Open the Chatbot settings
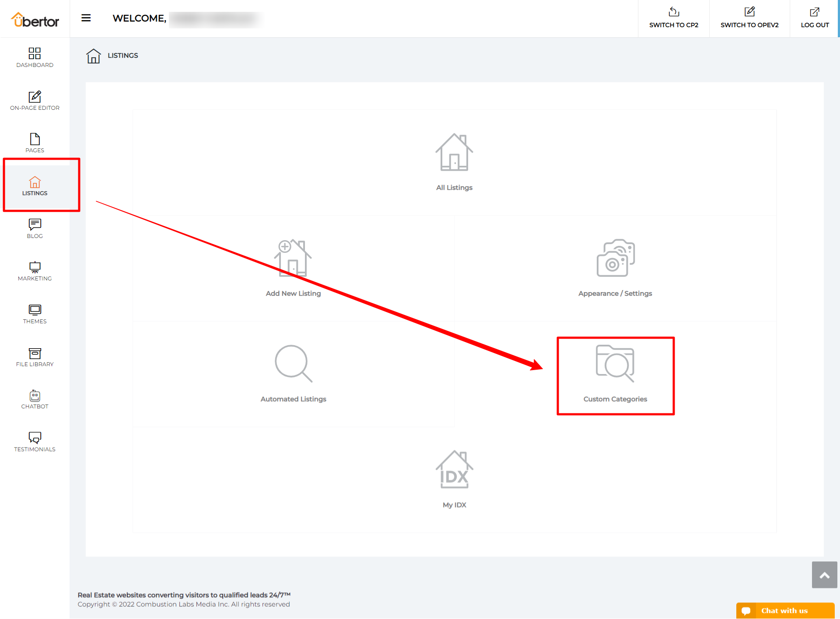This screenshot has height=619, width=840. (35, 399)
